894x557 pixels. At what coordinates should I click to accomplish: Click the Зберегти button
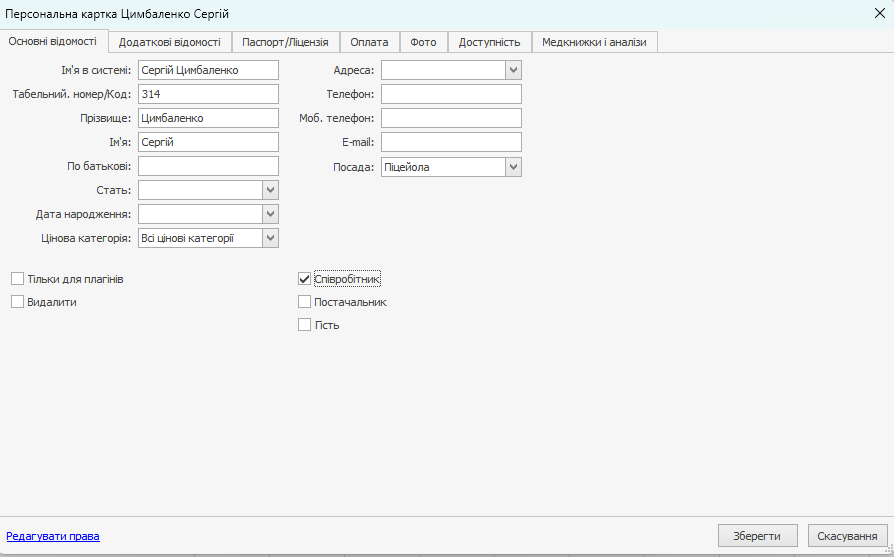pos(757,536)
